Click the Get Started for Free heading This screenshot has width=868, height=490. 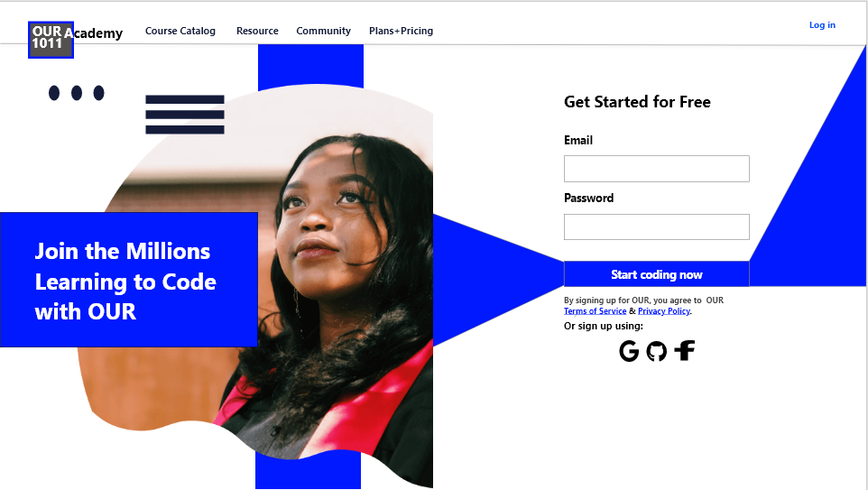637,102
